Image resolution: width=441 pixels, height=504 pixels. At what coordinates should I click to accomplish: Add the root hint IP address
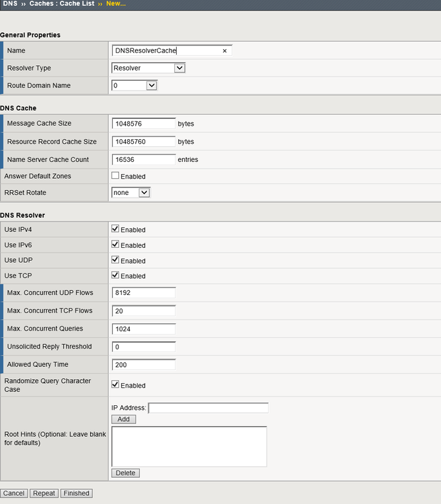[x=124, y=419]
